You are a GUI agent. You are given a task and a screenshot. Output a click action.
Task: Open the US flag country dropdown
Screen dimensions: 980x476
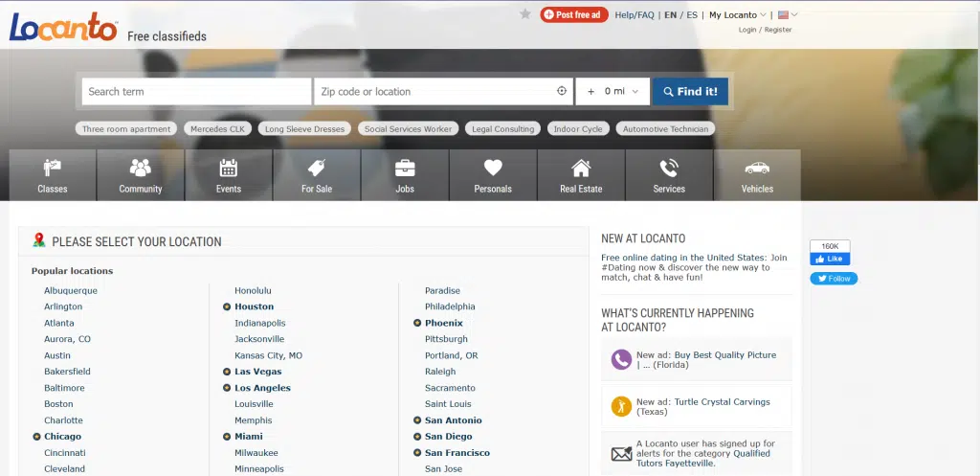787,15
